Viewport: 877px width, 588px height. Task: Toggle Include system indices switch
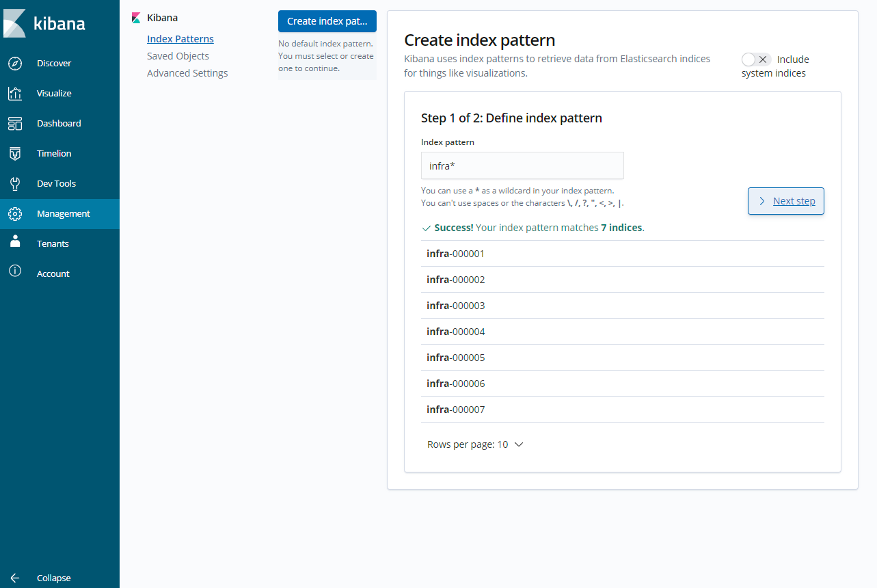tap(756, 59)
